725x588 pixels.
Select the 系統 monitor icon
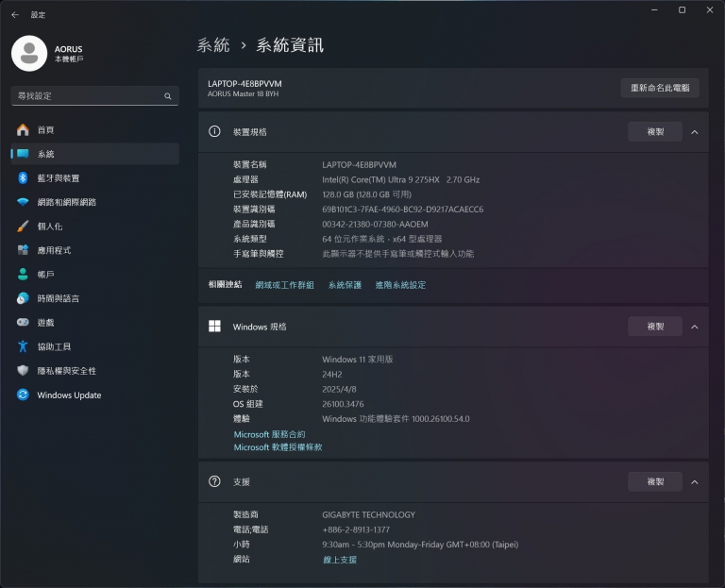click(x=23, y=154)
